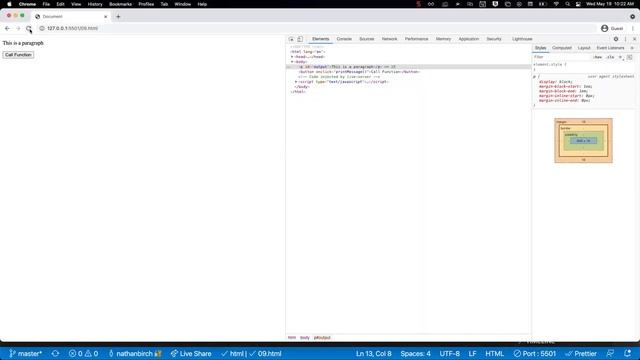This screenshot has height=360, width=640.
Task: Open the Performance tab in DevTools
Action: [416, 39]
